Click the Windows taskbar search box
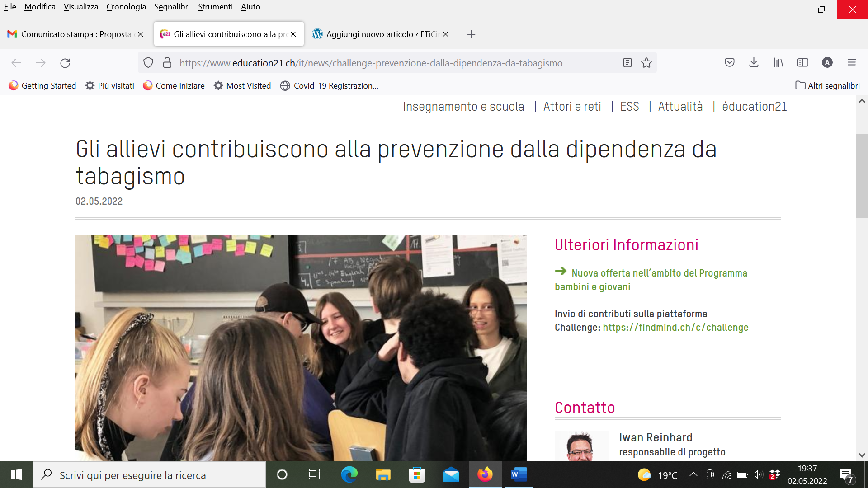Viewport: 868px width, 488px height. point(149,474)
